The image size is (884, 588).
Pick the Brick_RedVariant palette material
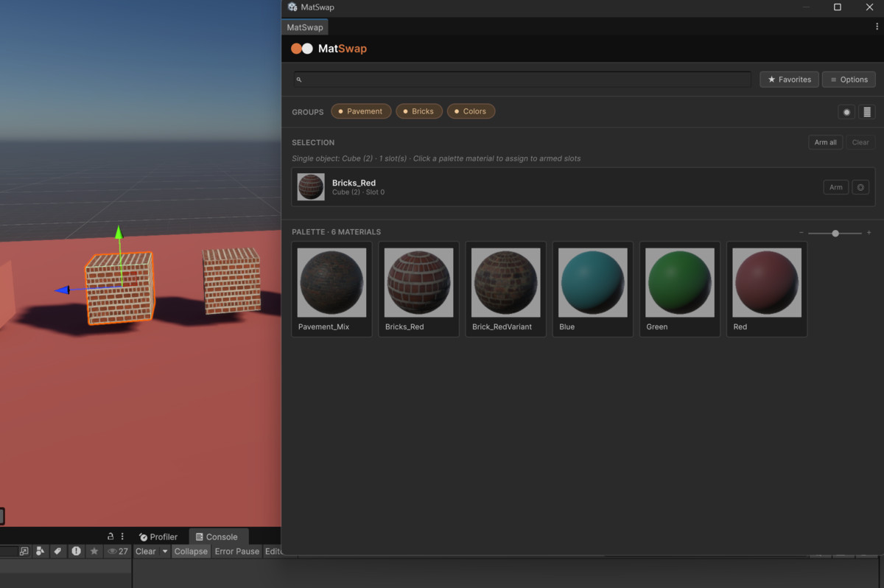click(505, 289)
